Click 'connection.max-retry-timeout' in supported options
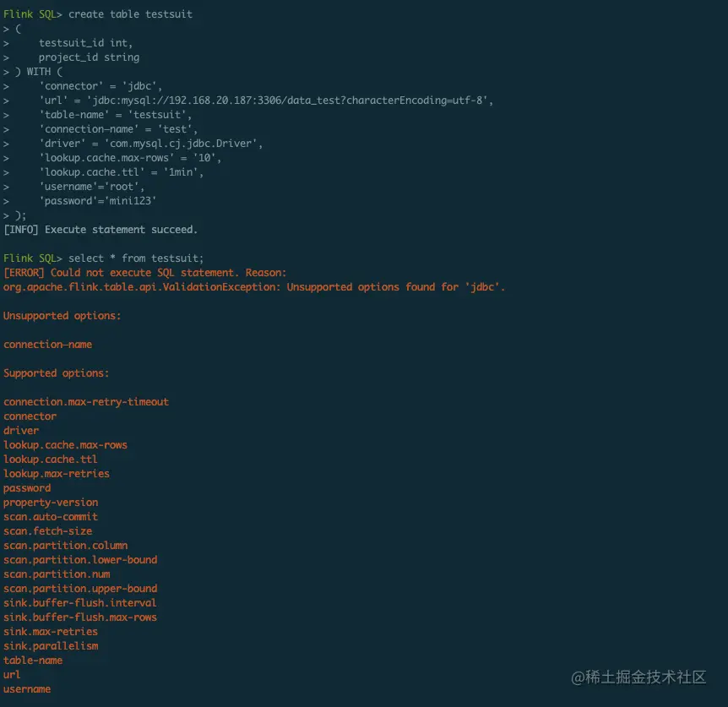 click(x=86, y=402)
